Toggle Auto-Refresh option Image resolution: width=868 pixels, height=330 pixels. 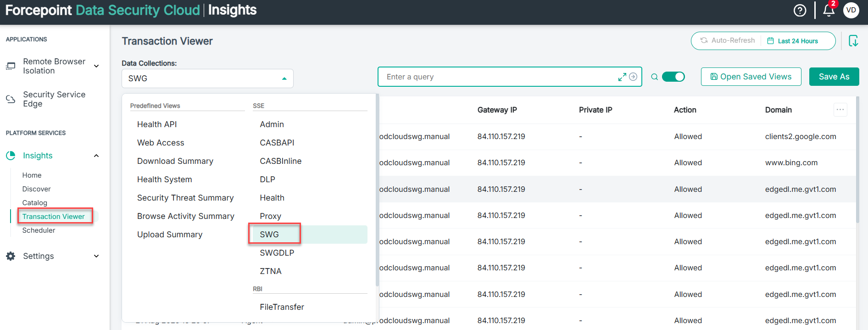727,41
